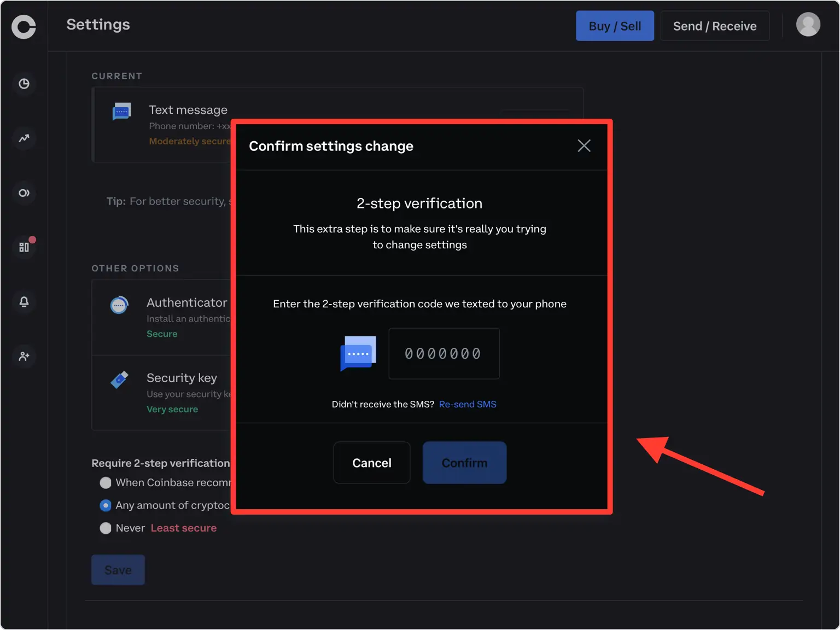Image resolution: width=840 pixels, height=630 pixels.
Task: Open the Earn icon in the sidebar
Action: (24, 192)
